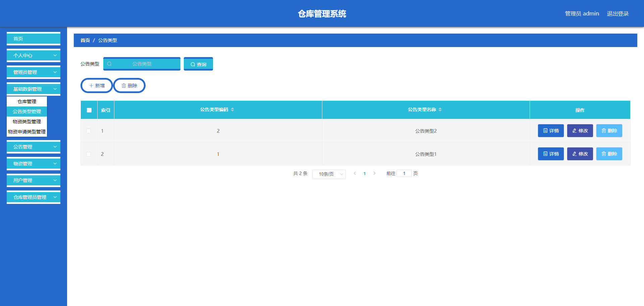Expand the 用户管理 sidebar menu
Viewport: 644px width, 306px height.
34,180
